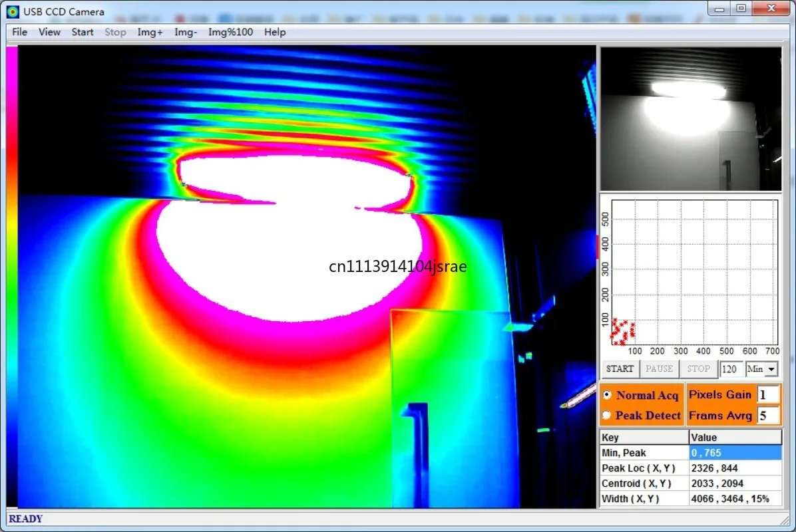
Task: Open the Help menu
Action: click(x=275, y=32)
